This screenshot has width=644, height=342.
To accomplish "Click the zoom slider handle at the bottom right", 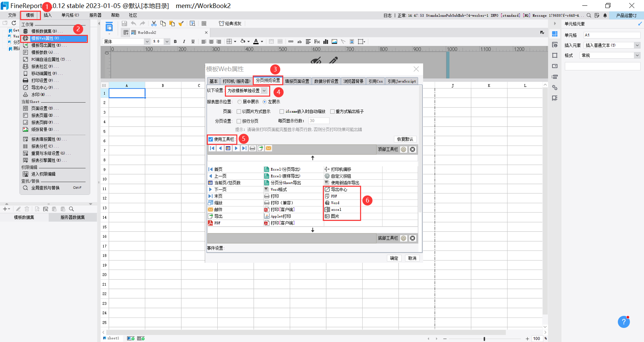I will (x=484, y=338).
